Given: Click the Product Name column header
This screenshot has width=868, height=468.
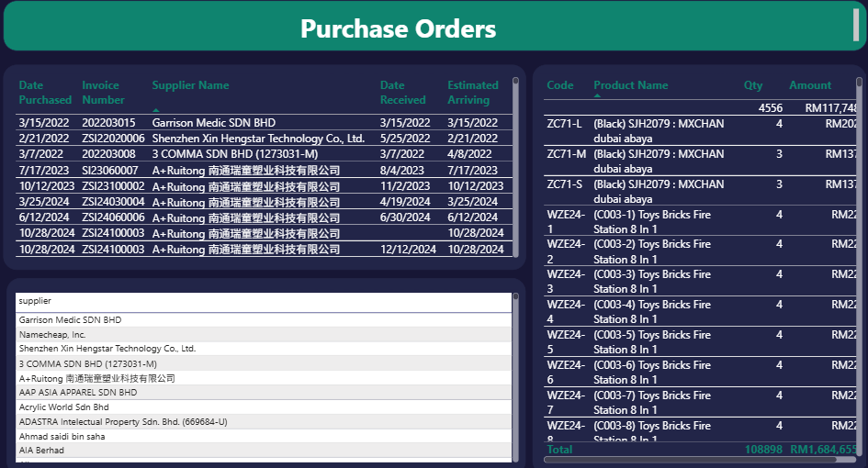Looking at the screenshot, I should pyautogui.click(x=630, y=85).
